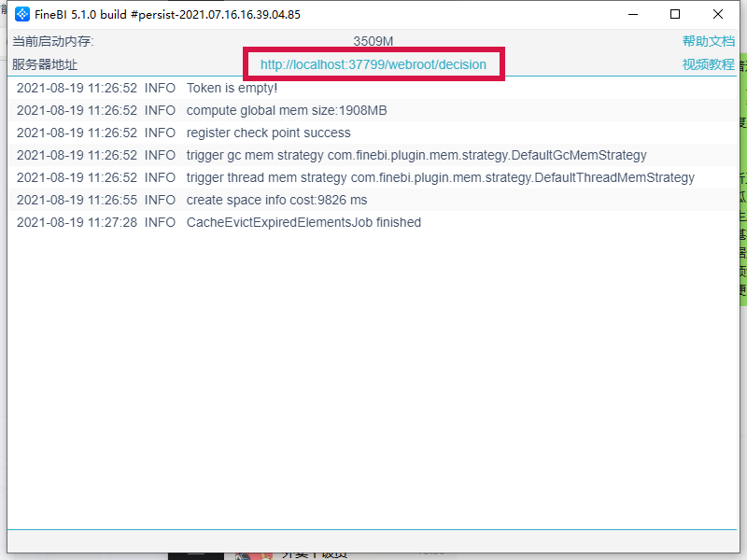Click the 当前启动内存 label
The height and width of the screenshot is (560, 747).
[53, 41]
